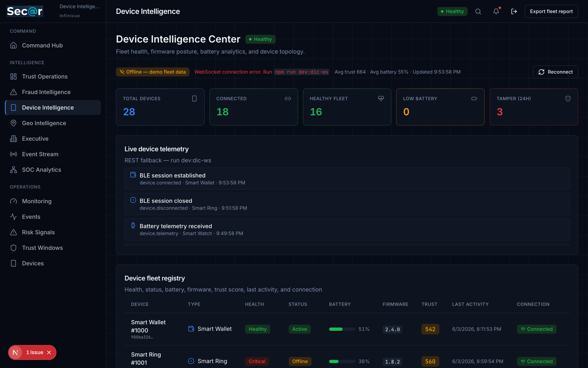Dismiss the 1 Issue badge
The height and width of the screenshot is (368, 588).
pos(49,352)
